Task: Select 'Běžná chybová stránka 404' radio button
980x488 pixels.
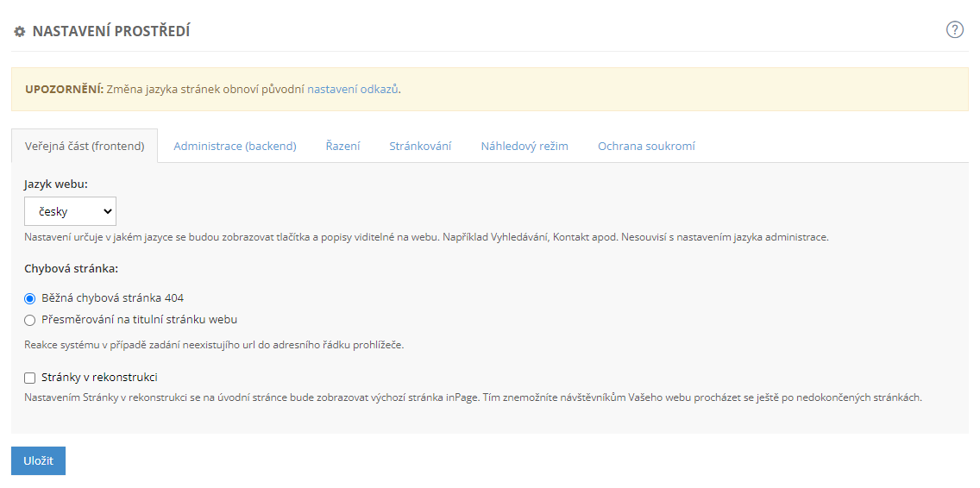Action: tap(30, 298)
